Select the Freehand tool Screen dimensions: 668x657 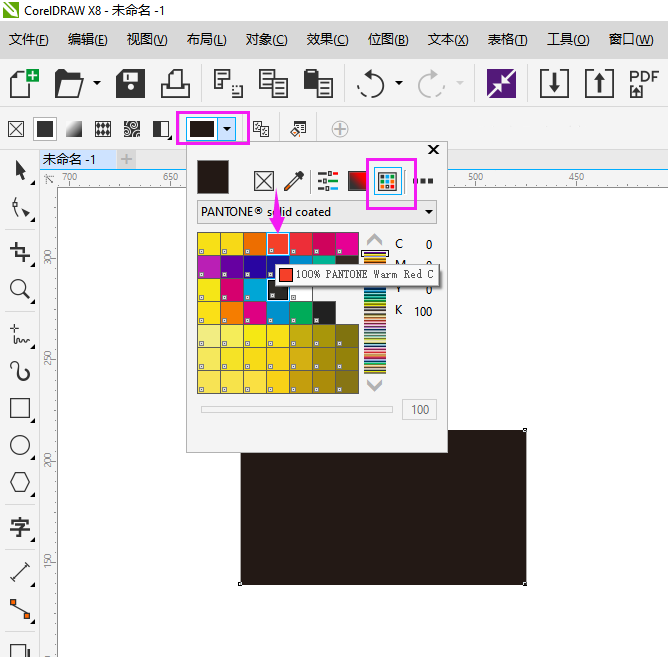[x=20, y=334]
